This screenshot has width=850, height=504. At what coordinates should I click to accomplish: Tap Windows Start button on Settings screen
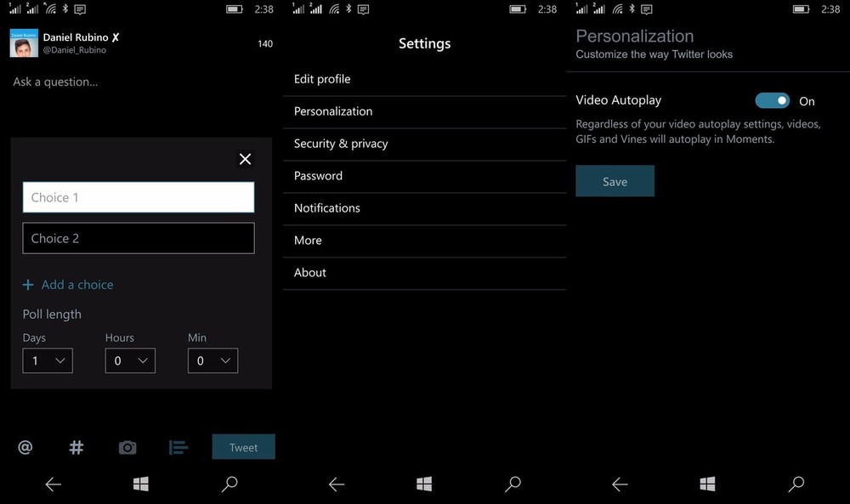[424, 484]
